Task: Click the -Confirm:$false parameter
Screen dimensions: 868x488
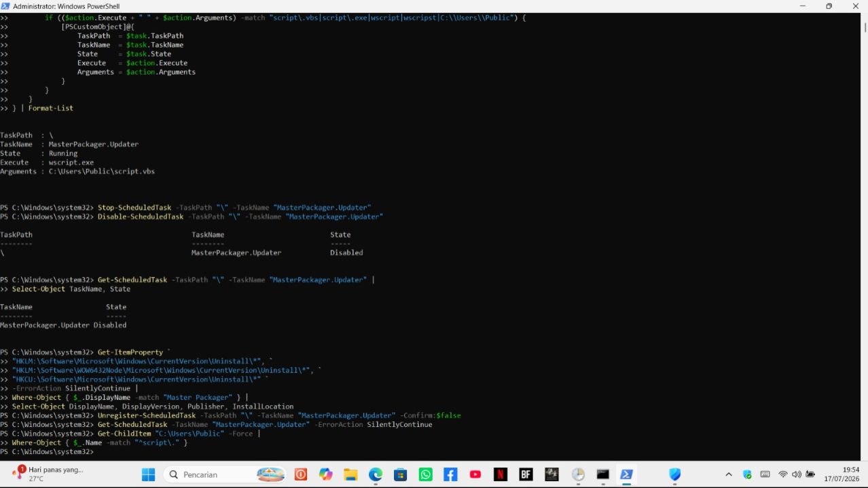Action: coord(431,415)
